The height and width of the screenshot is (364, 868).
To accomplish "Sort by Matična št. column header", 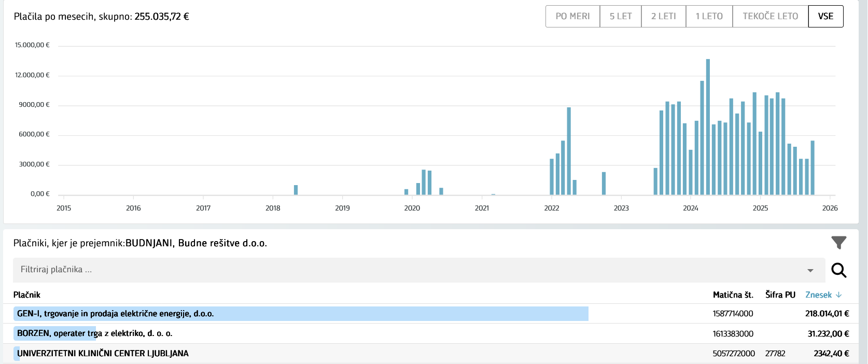I will pos(733,295).
